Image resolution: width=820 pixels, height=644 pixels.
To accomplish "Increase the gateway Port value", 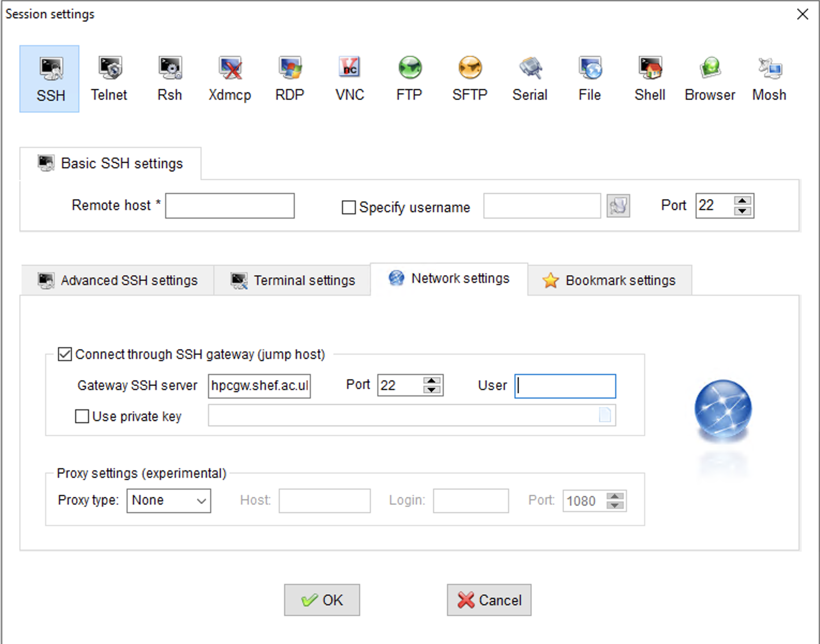I will click(432, 380).
